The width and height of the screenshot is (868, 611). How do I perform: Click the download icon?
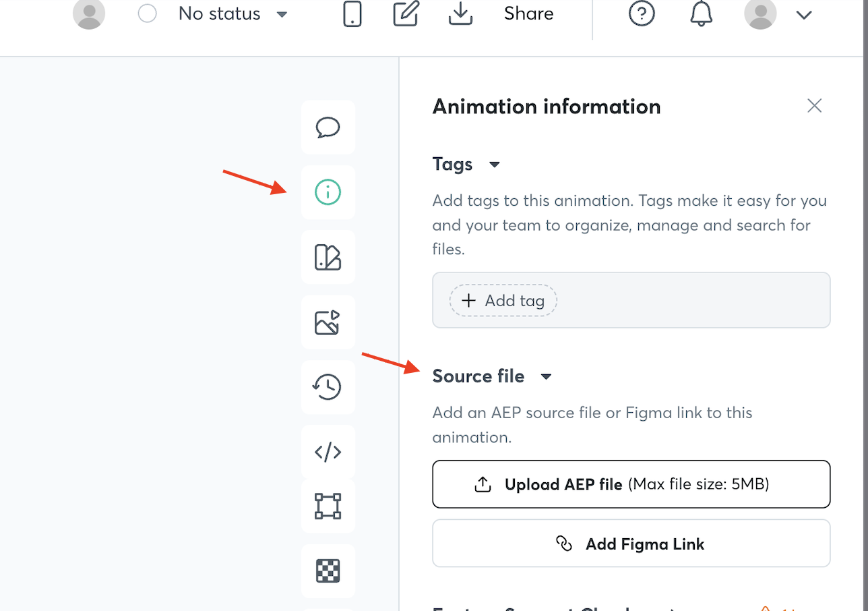click(x=460, y=14)
